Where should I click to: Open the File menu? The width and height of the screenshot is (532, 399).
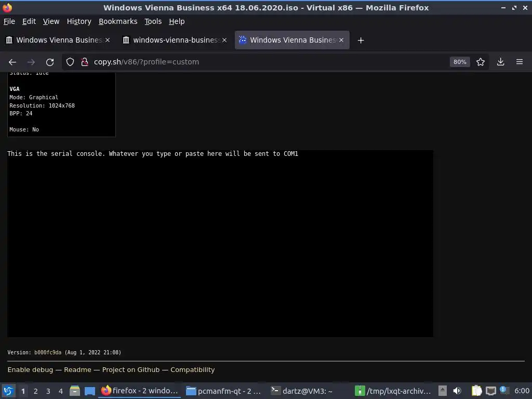click(9, 21)
